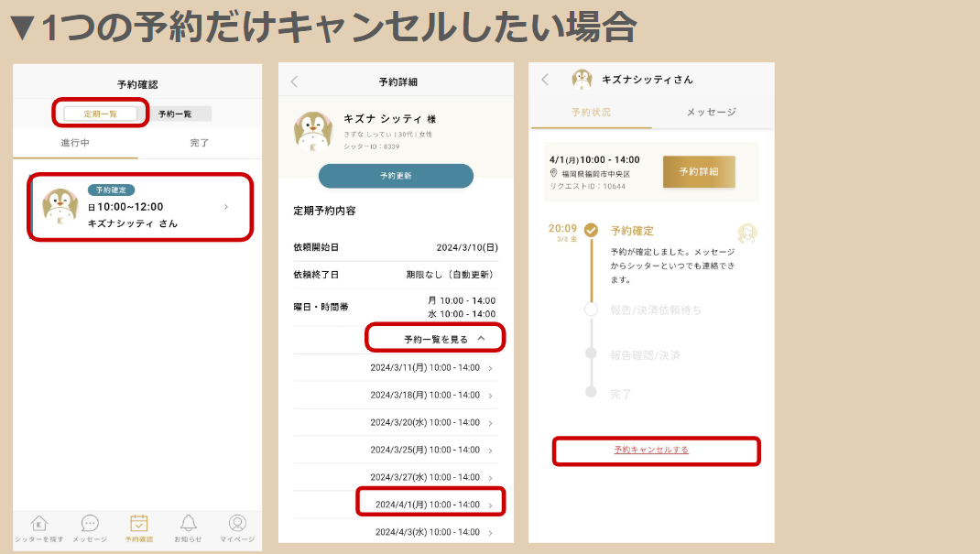The height and width of the screenshot is (554, 980).
Task: Open マイページ profile icon in bottom nav
Action: 237,523
